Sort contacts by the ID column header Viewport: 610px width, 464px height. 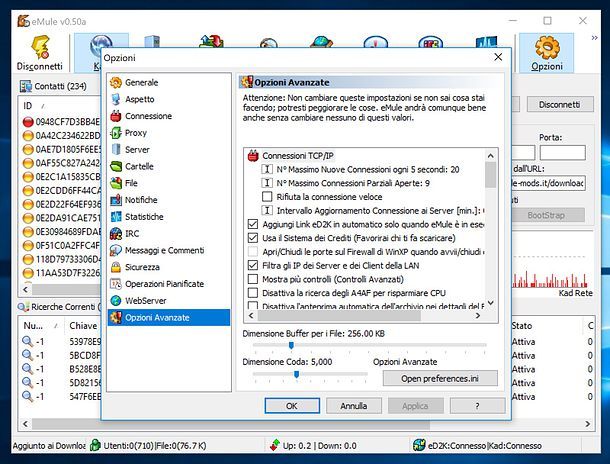tap(27, 106)
